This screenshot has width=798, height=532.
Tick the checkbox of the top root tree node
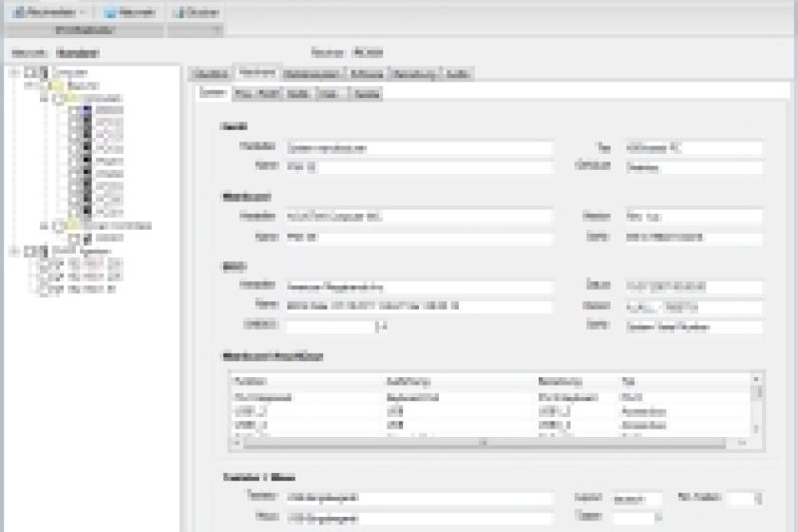pyautogui.click(x=29, y=73)
